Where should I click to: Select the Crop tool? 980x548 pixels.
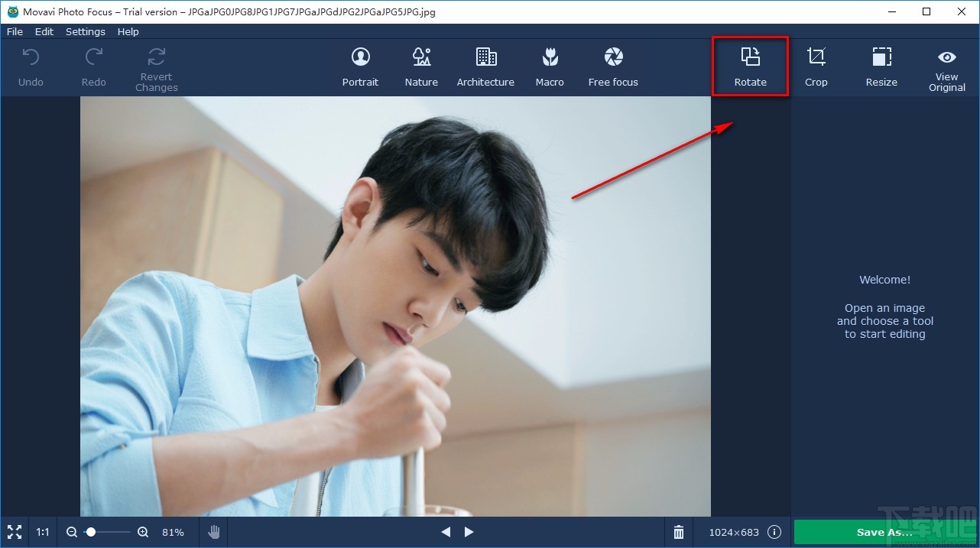tap(816, 66)
